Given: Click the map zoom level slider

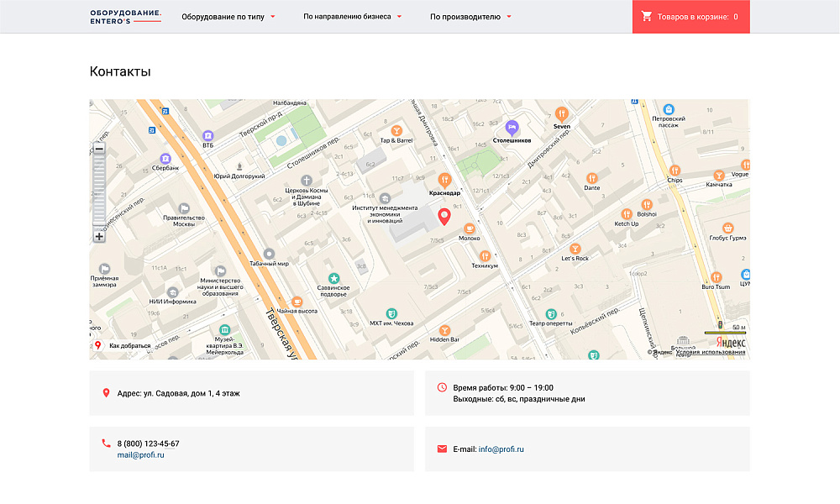Looking at the screenshot, I should click(x=99, y=192).
